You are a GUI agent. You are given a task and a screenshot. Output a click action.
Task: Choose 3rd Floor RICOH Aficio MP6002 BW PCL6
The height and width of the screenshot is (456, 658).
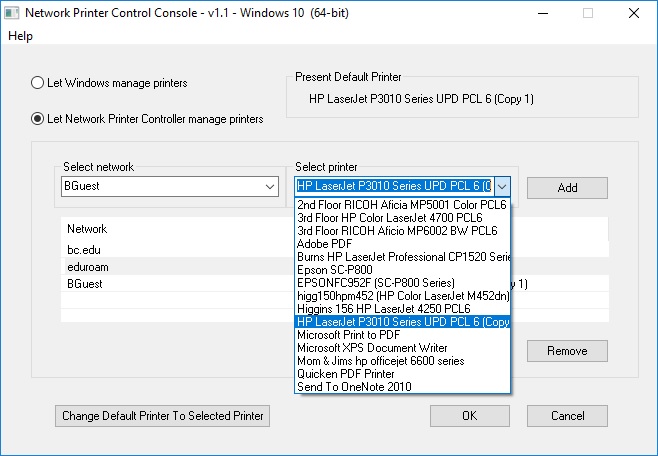click(402, 231)
